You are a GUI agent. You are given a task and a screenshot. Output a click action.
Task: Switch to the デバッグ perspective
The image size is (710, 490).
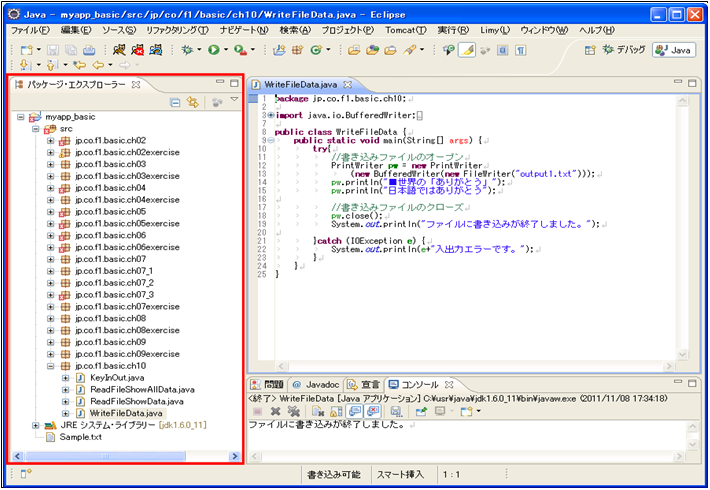pyautogui.click(x=622, y=49)
